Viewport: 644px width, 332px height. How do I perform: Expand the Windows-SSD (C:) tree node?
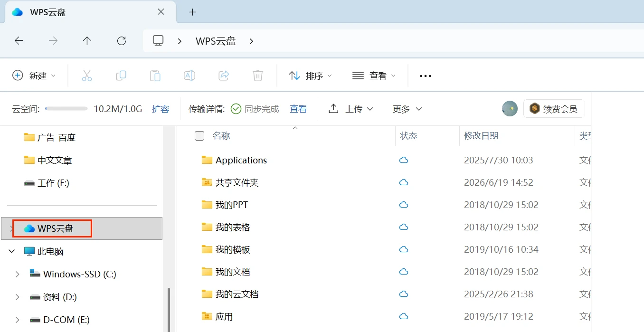click(18, 274)
